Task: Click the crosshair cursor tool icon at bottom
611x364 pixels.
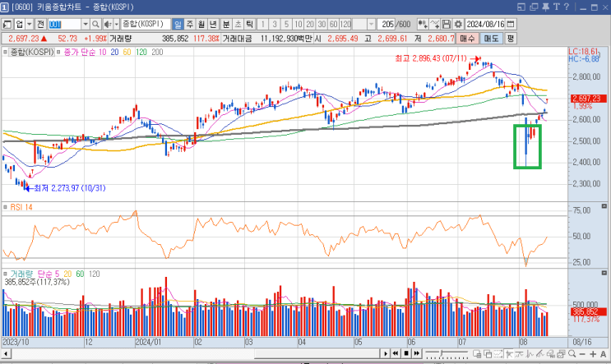Action: [509, 353]
